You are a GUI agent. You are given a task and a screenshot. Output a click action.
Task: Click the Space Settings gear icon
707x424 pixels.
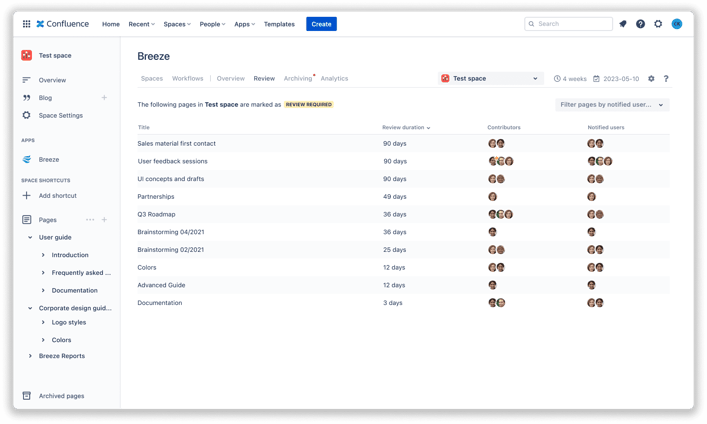(27, 115)
